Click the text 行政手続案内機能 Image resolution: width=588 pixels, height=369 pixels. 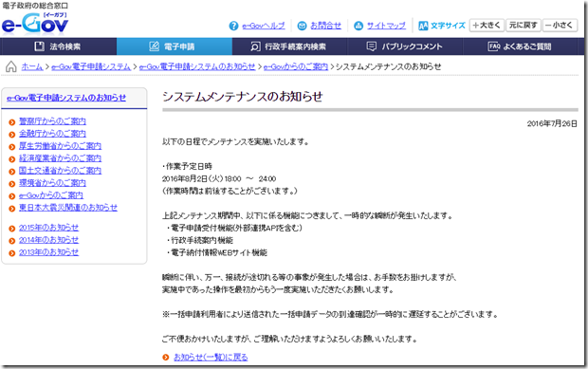(202, 240)
